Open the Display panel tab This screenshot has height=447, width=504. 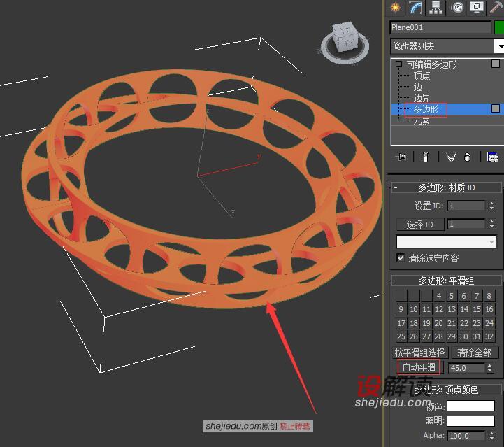click(x=477, y=8)
